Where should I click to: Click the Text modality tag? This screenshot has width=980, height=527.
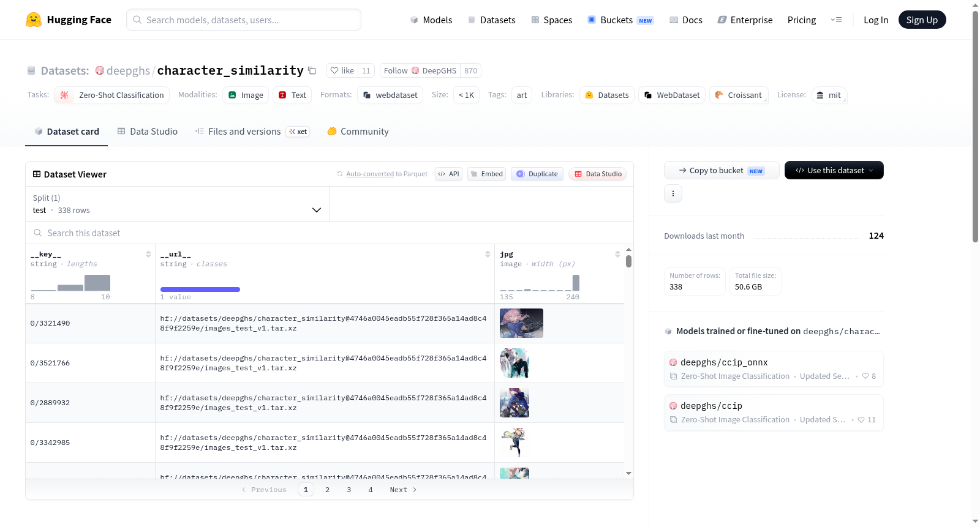click(292, 95)
